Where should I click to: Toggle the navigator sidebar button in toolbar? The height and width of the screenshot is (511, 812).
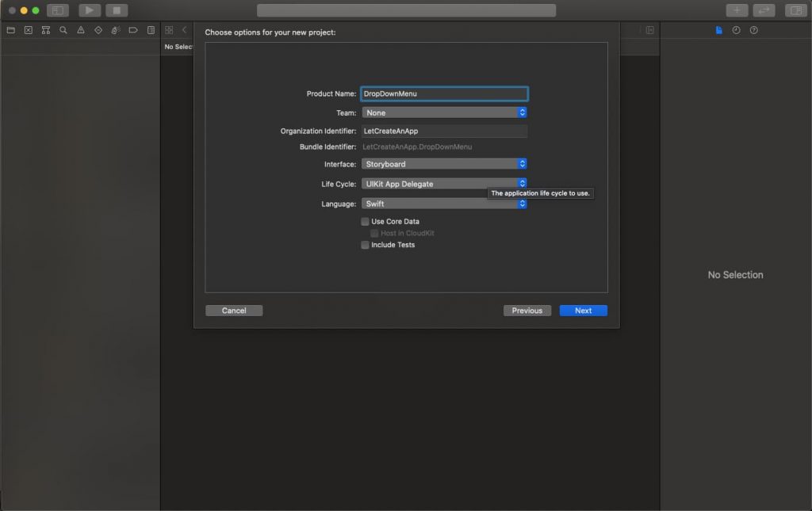click(x=57, y=10)
